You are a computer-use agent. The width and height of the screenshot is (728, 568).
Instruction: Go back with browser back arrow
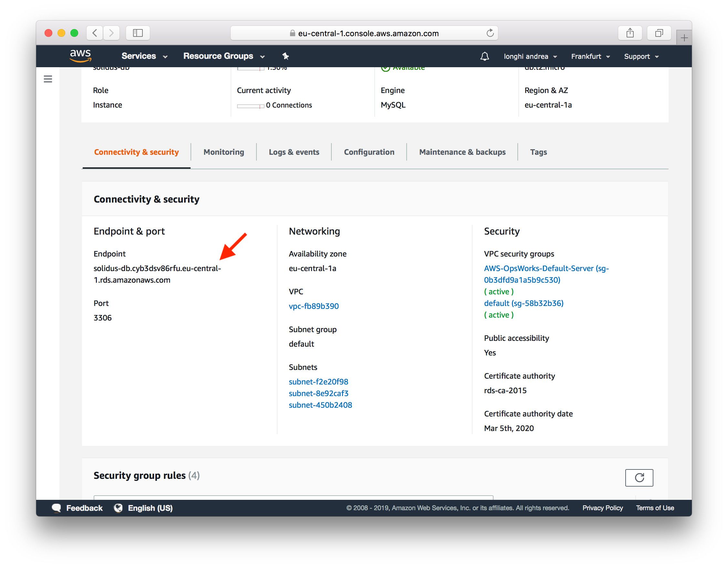[95, 33]
